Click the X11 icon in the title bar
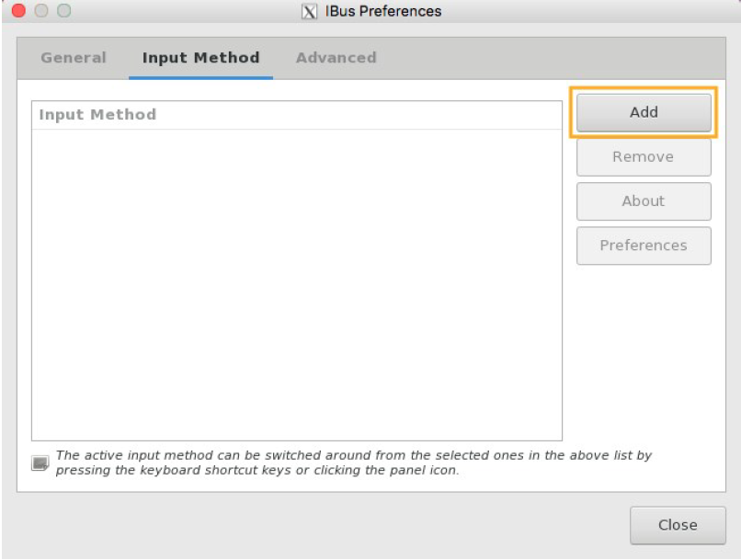This screenshot has width=741, height=560. [x=310, y=12]
